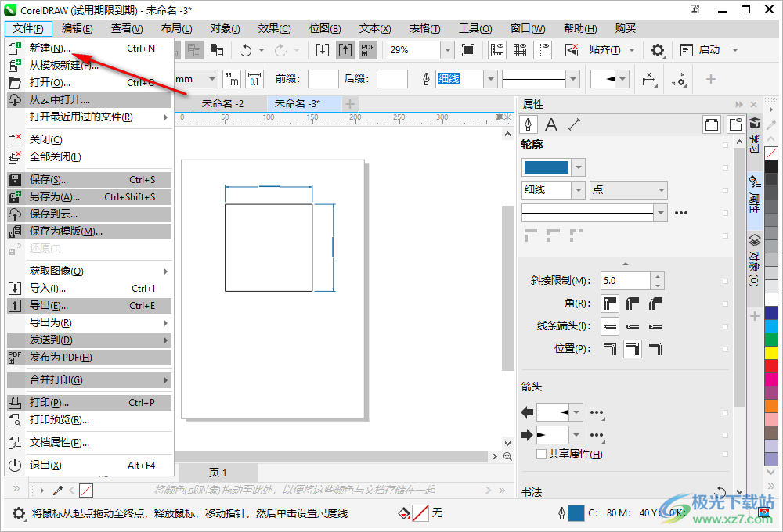Click the Undo arrow icon
Viewport: 783px width, 532px height.
(246, 50)
